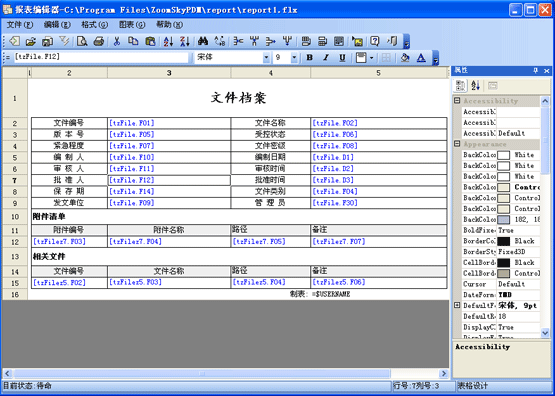The width and height of the screenshot is (555, 396).
Task: Click the delete row icon
Action: (x=270, y=41)
